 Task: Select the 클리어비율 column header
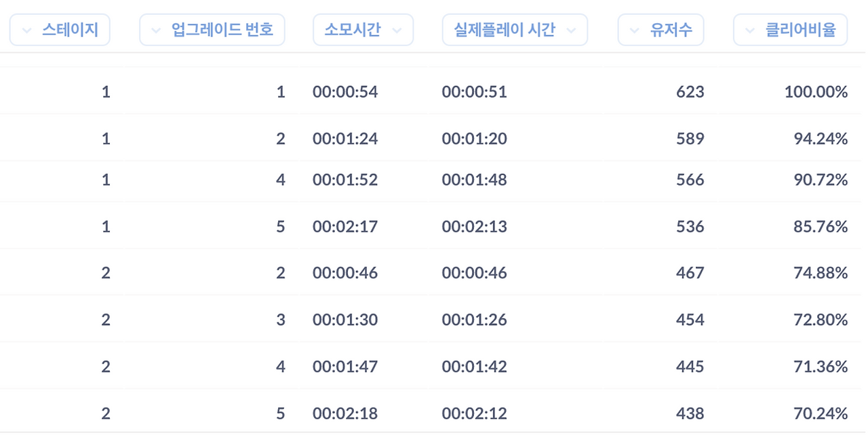click(791, 30)
